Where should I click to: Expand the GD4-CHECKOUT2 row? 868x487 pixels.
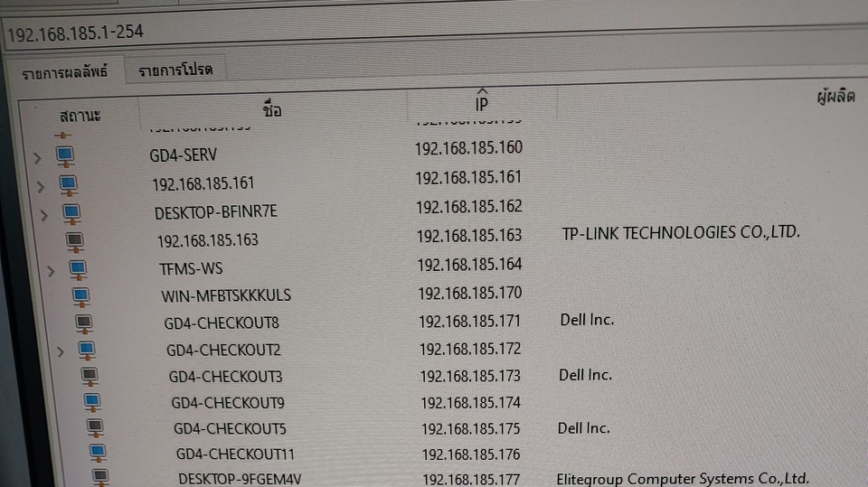[61, 351]
